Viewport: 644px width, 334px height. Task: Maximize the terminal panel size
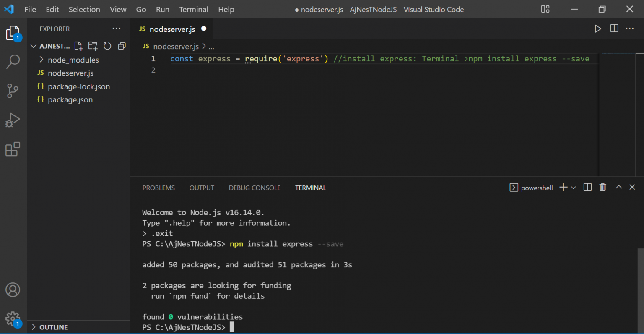click(x=618, y=188)
